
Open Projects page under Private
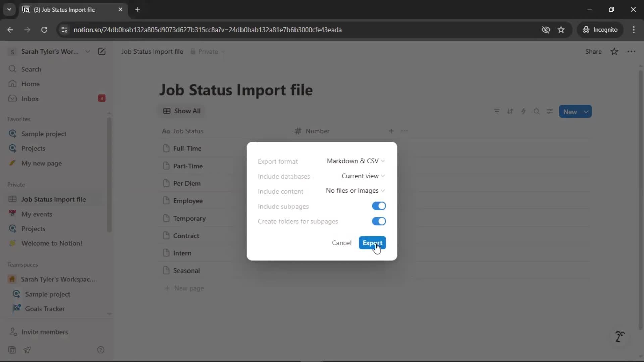(x=33, y=229)
